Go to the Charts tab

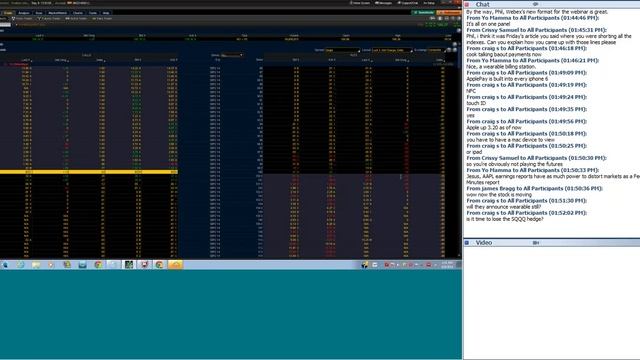coord(78,13)
